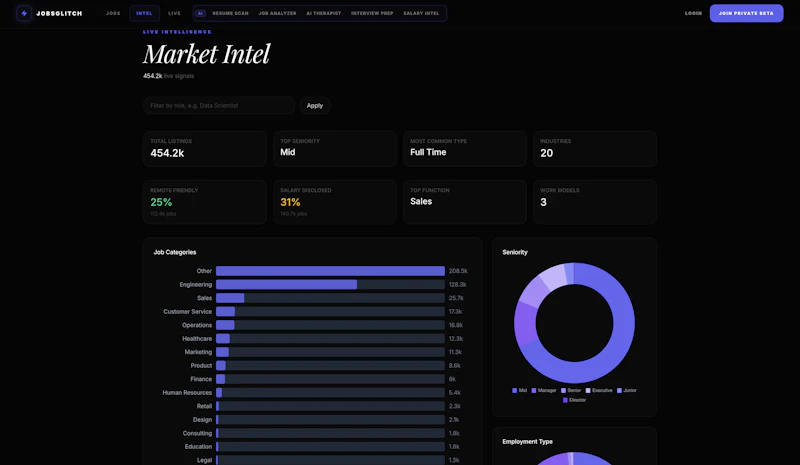Click the Top Seniority Mid card
The width and height of the screenshot is (800, 465).
tap(335, 149)
